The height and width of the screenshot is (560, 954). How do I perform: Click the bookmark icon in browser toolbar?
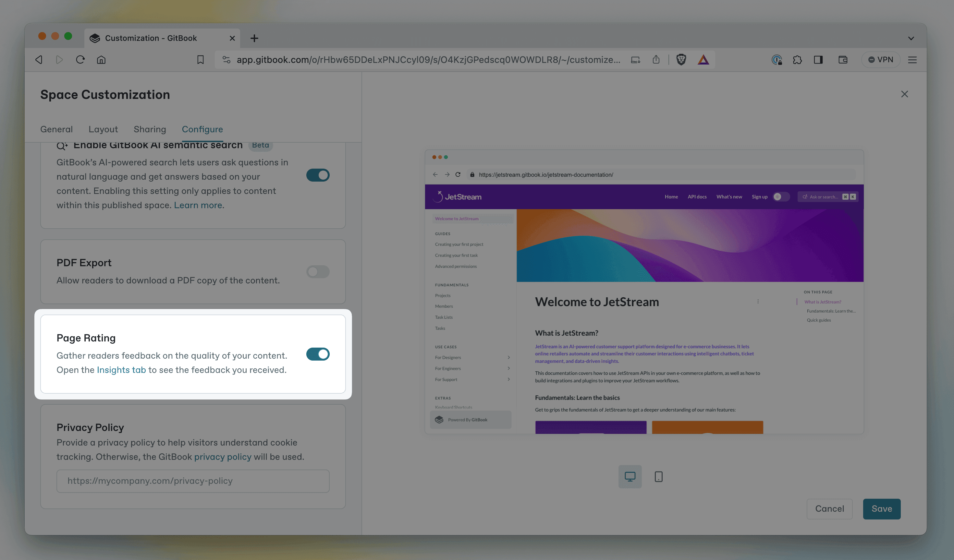pyautogui.click(x=200, y=59)
